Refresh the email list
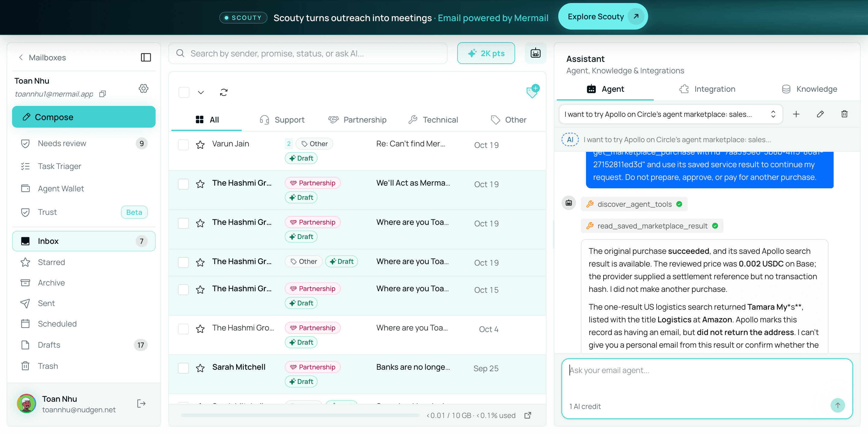The height and width of the screenshot is (434, 868). click(224, 92)
